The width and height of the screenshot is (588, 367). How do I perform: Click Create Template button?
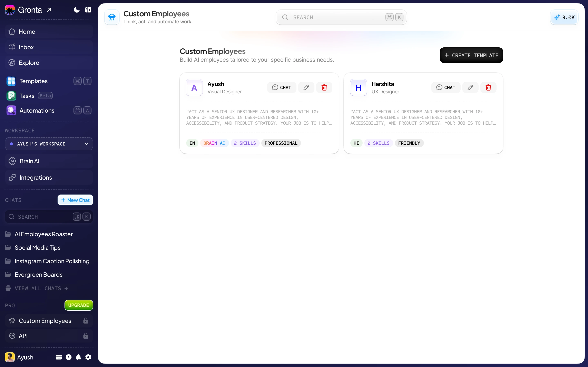(471, 55)
